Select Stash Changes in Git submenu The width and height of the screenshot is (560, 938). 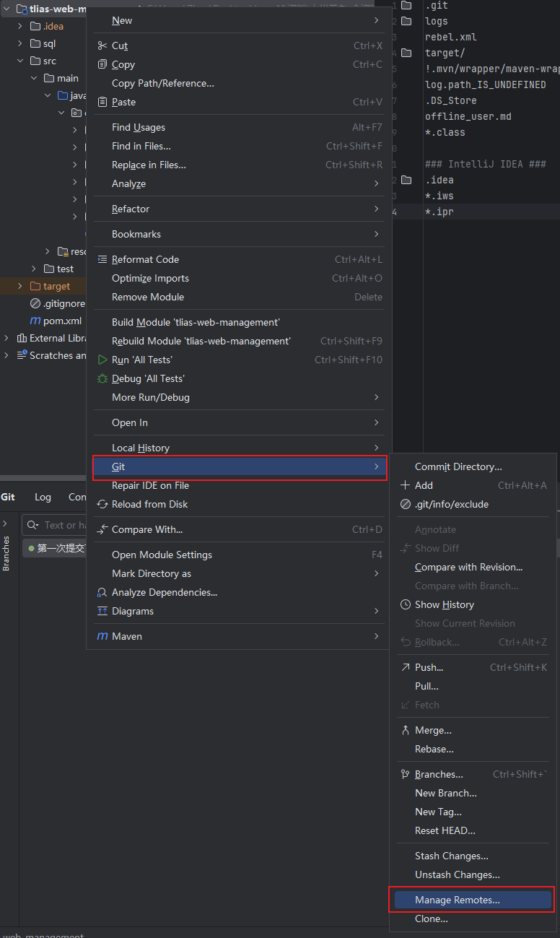[x=473, y=856]
